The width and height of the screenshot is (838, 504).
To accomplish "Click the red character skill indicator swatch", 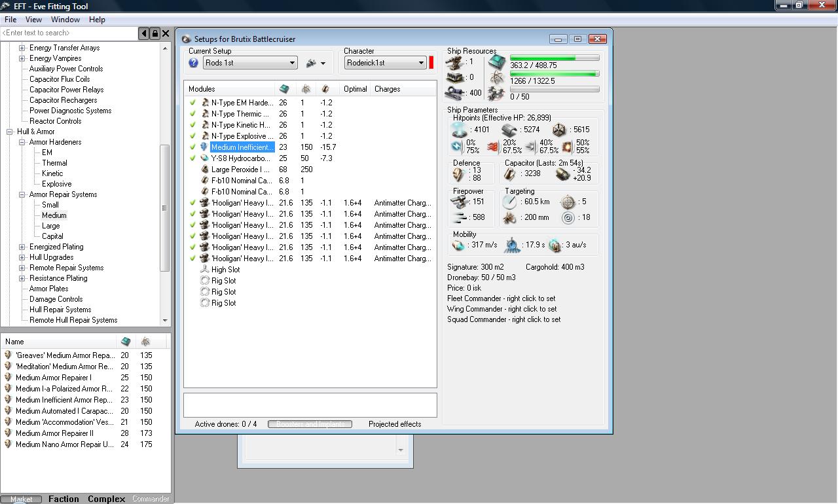I will 431,63.
